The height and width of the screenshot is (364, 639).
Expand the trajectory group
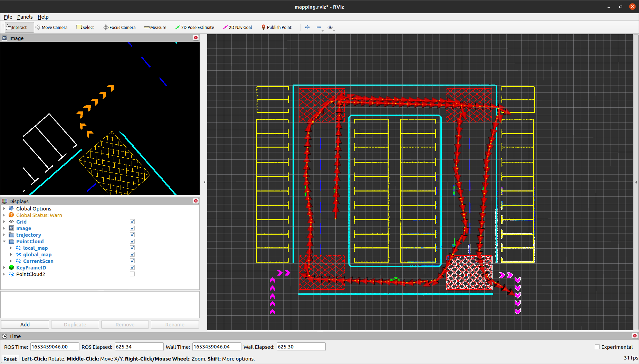[x=4, y=235]
